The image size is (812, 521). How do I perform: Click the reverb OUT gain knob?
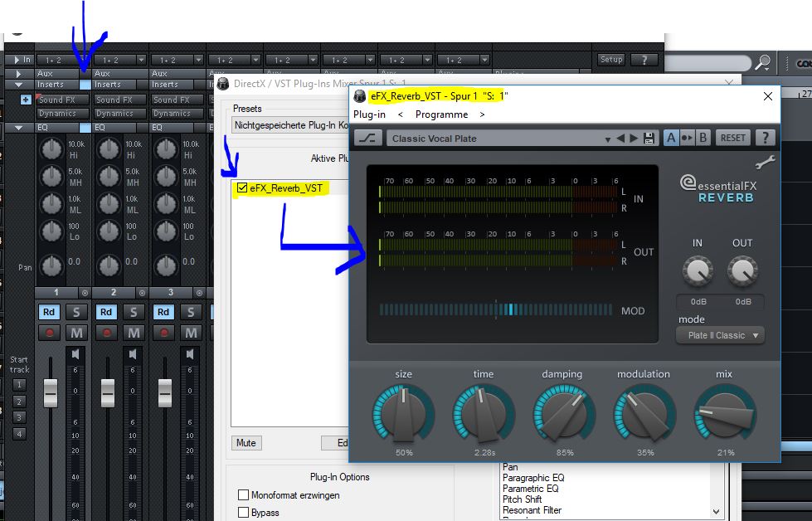[x=742, y=270]
